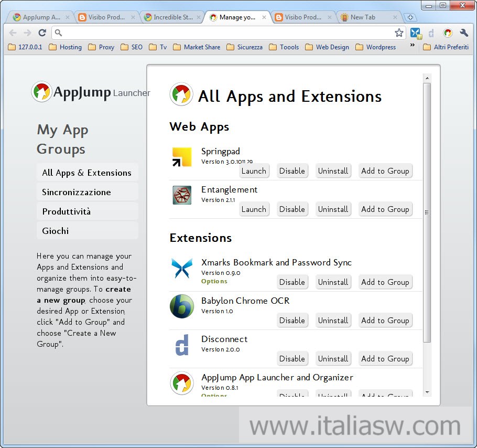Disable the Springpad app
477x448 pixels.
[x=292, y=171]
